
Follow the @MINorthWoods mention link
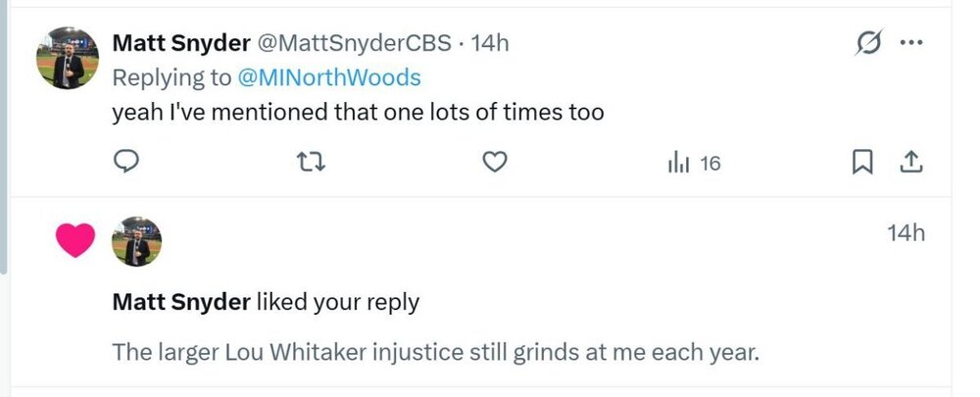(x=328, y=77)
